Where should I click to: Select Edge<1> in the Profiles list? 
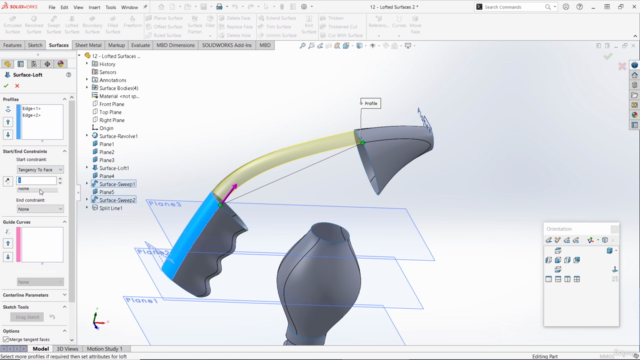point(31,109)
